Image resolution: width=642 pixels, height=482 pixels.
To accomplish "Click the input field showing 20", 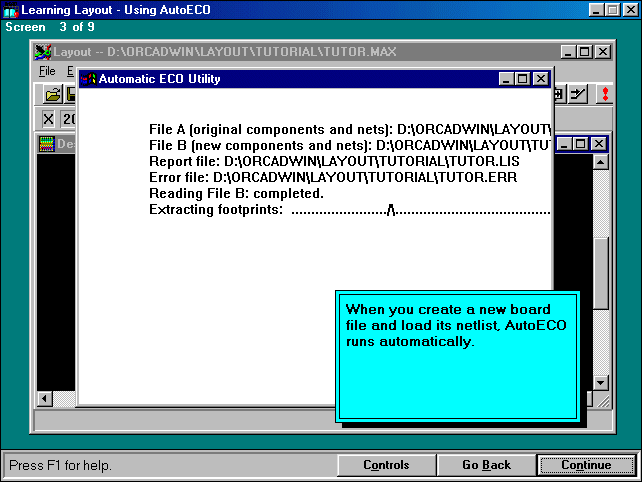I will coord(70,119).
